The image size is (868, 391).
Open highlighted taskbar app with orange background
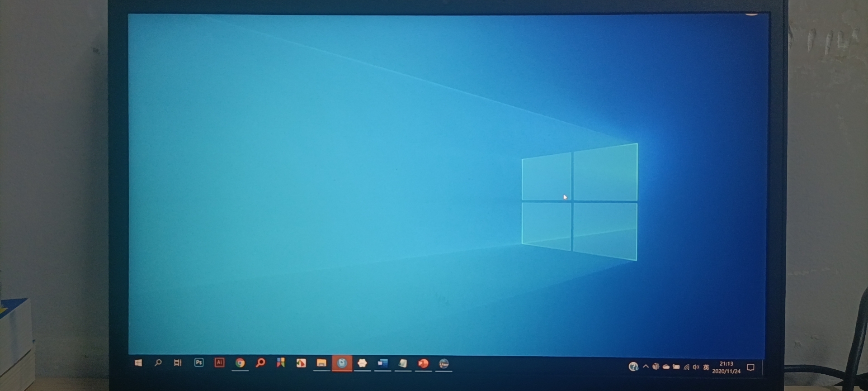click(x=342, y=363)
